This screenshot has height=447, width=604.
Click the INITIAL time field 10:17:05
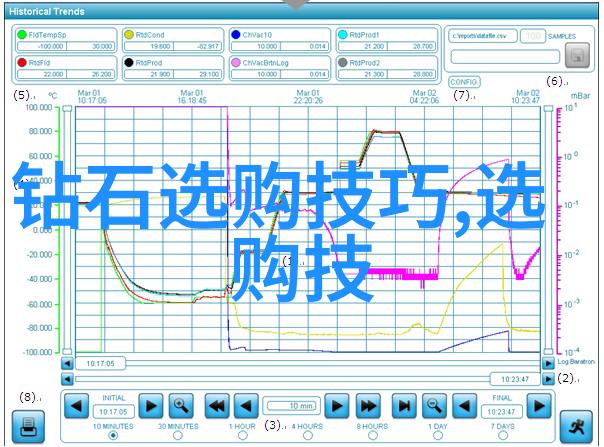pyautogui.click(x=113, y=412)
